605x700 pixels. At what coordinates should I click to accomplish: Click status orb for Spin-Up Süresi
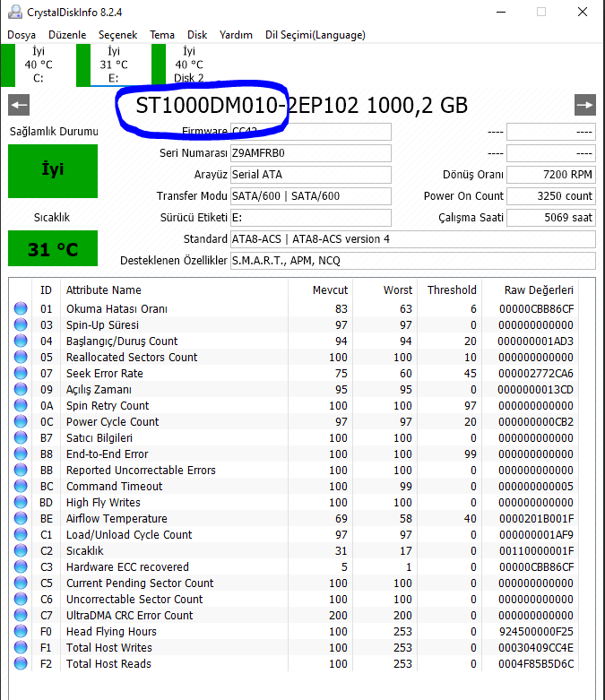pos(21,324)
